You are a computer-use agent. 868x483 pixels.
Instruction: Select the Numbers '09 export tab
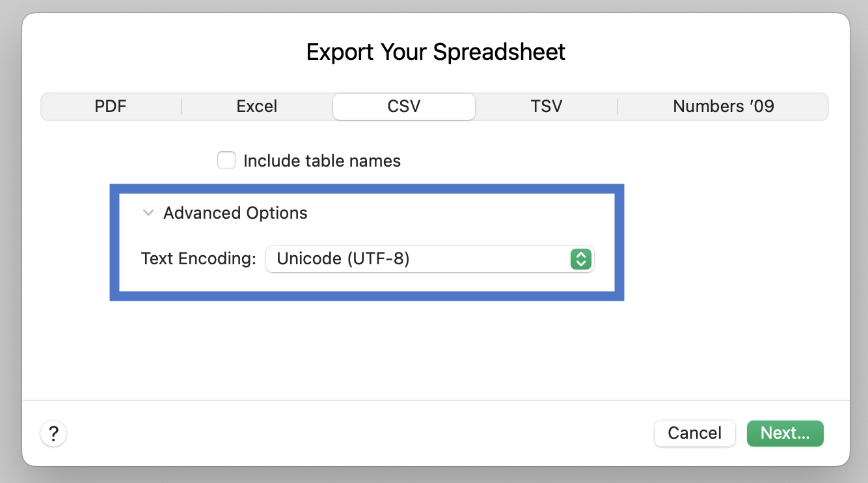click(x=723, y=107)
